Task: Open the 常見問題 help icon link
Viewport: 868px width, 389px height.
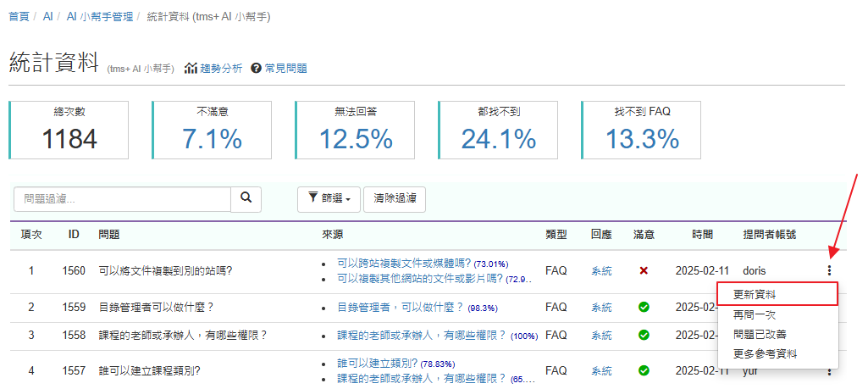Action: [279, 69]
